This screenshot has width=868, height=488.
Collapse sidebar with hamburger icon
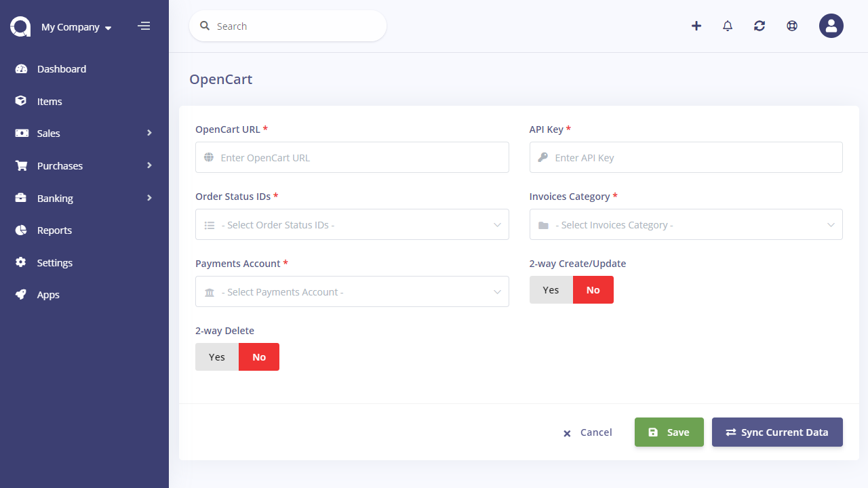(x=144, y=26)
